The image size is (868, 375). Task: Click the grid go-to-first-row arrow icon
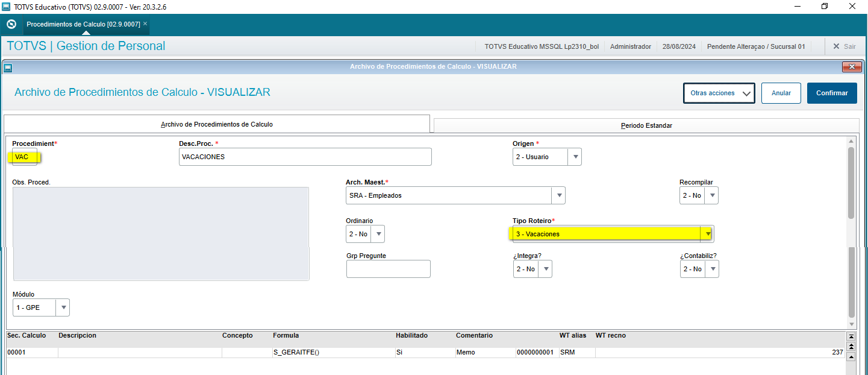[851, 336]
